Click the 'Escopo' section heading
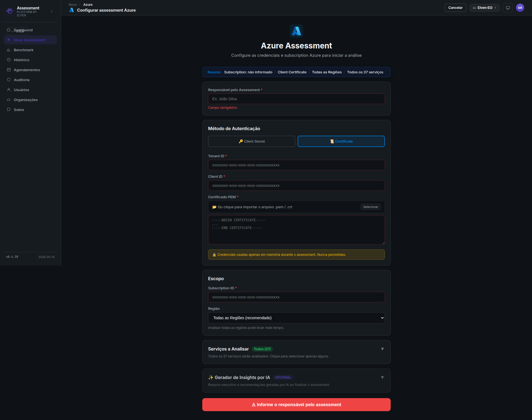Viewport: 532px width, 420px height. [216, 279]
